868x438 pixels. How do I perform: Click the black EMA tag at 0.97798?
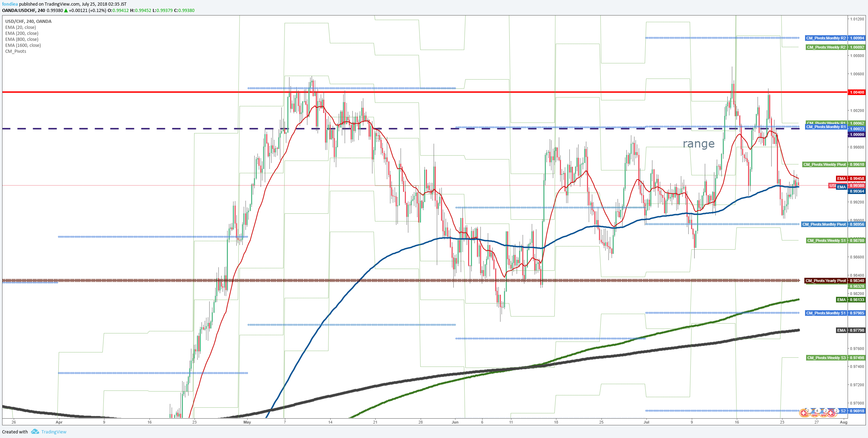(x=841, y=330)
